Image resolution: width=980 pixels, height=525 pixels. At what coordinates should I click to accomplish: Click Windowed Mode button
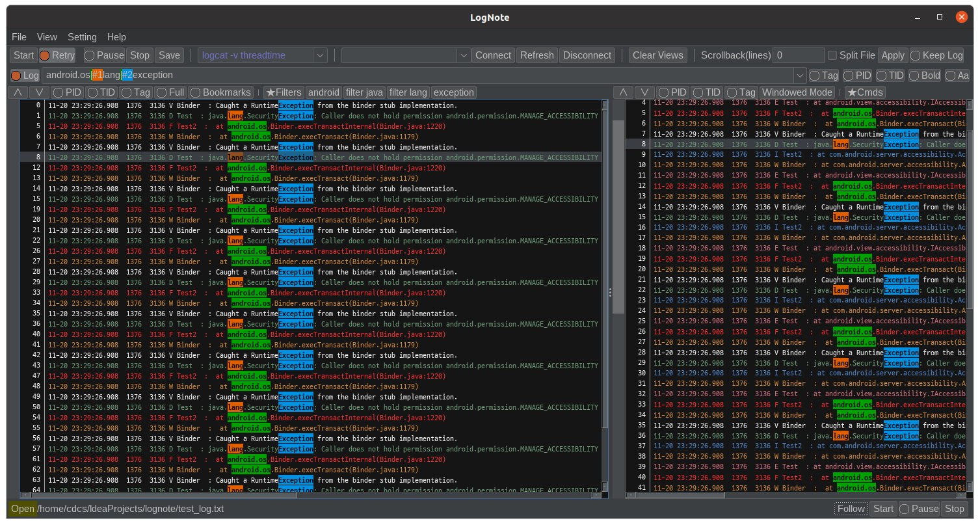[x=797, y=92]
